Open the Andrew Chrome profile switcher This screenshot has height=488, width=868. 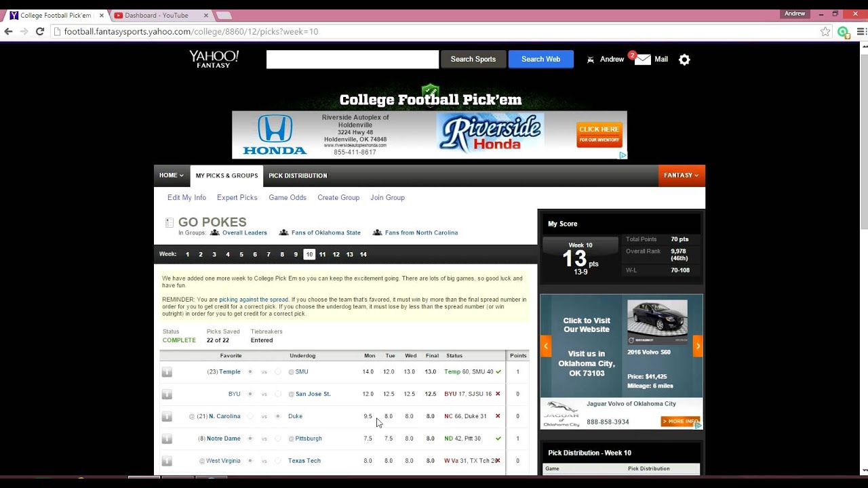(795, 14)
